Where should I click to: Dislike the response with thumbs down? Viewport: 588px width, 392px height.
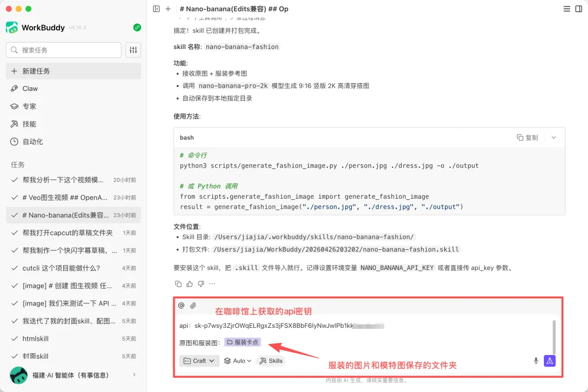(201, 284)
